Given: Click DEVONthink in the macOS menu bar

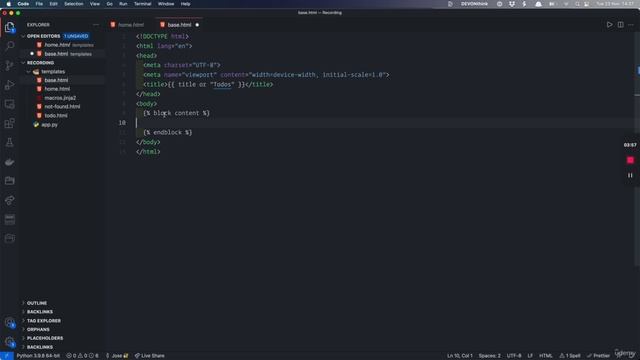Looking at the screenshot, I should point(474,4).
